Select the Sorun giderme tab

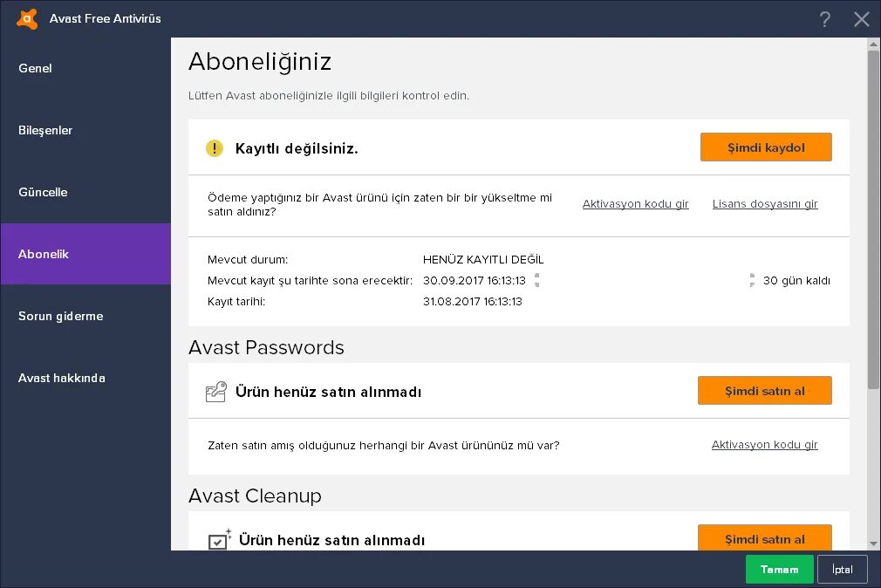point(61,316)
